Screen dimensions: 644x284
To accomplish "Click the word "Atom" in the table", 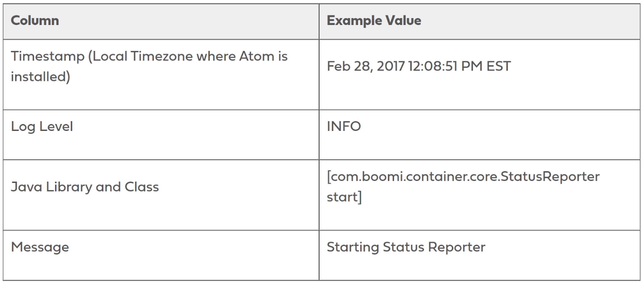I will [x=257, y=56].
